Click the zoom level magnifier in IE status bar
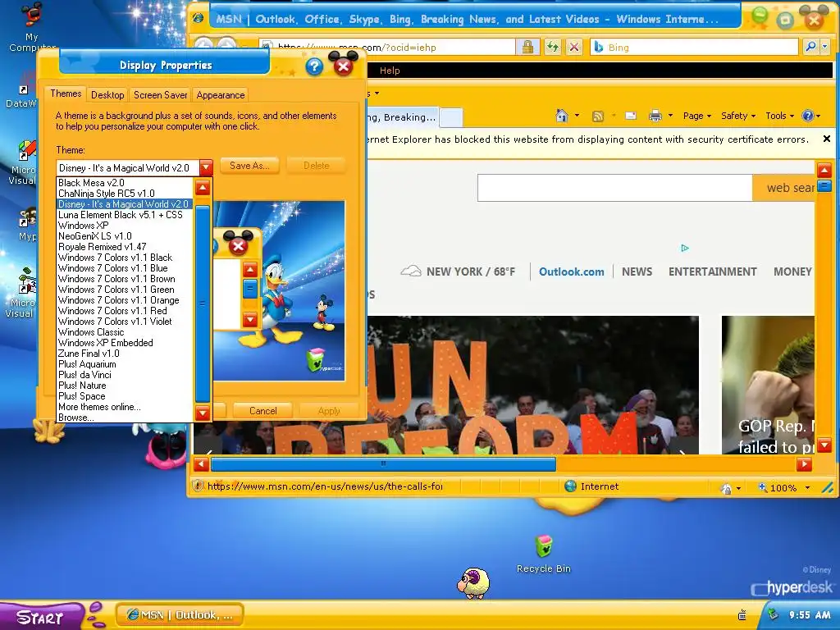Image resolution: width=840 pixels, height=630 pixels. coord(762,487)
